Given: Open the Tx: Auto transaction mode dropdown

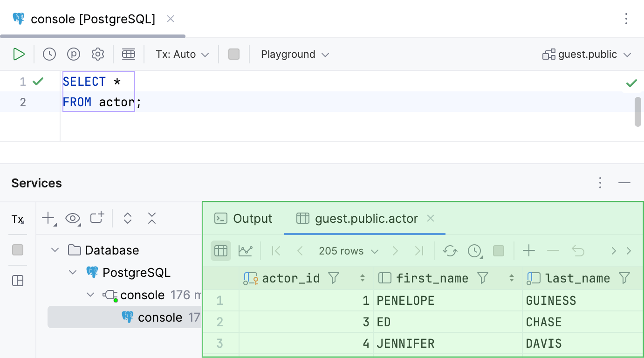Looking at the screenshot, I should pyautogui.click(x=182, y=55).
